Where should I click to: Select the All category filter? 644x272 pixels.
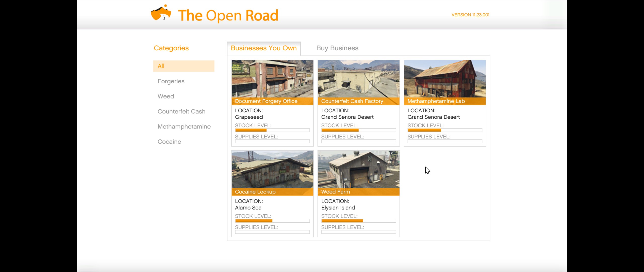[184, 66]
